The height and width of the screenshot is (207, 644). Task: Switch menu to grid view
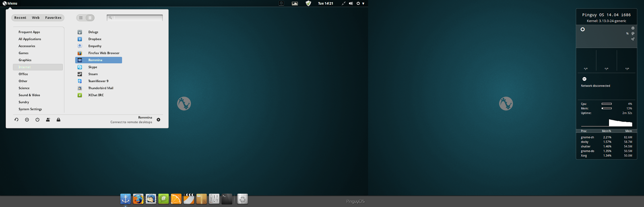[81, 18]
